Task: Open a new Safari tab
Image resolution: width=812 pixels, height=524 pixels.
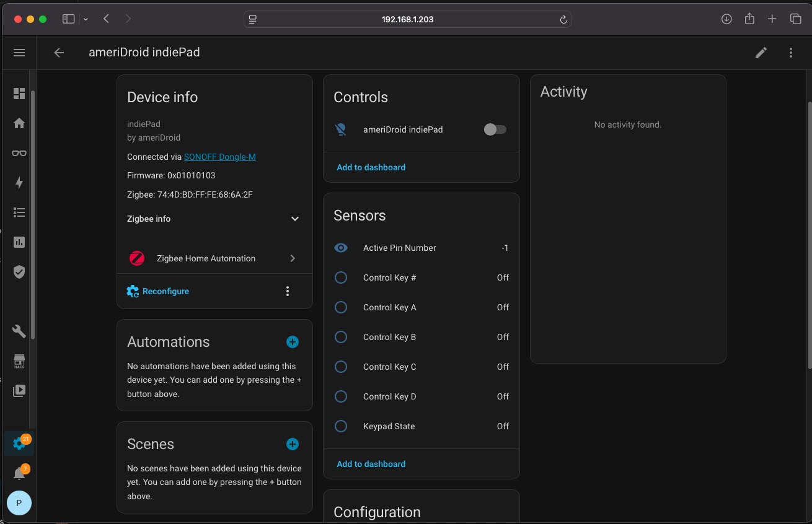Action: point(772,19)
